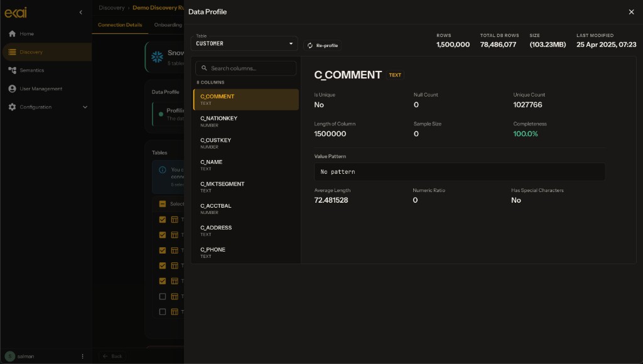This screenshot has height=364, width=643.
Task: Click the User Management person icon
Action: (x=13, y=88)
